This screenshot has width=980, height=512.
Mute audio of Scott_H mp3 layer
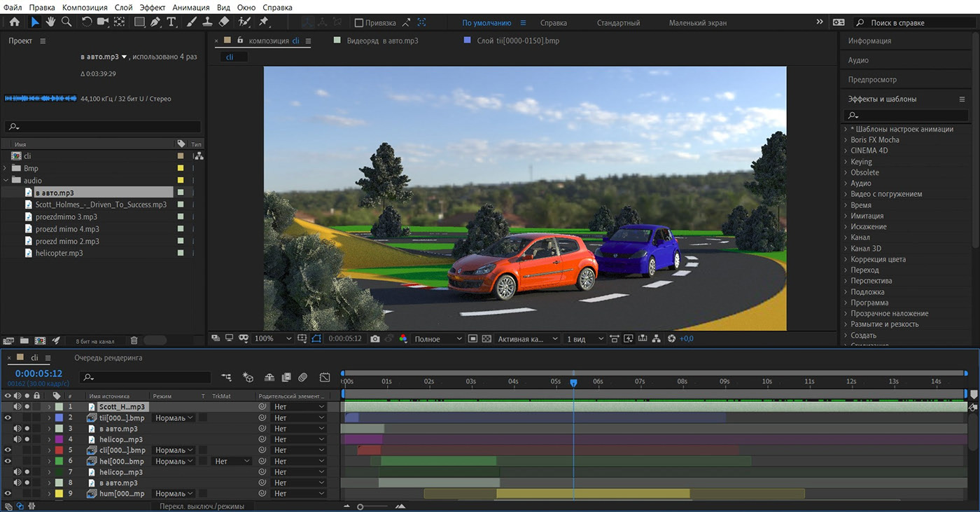(x=17, y=407)
